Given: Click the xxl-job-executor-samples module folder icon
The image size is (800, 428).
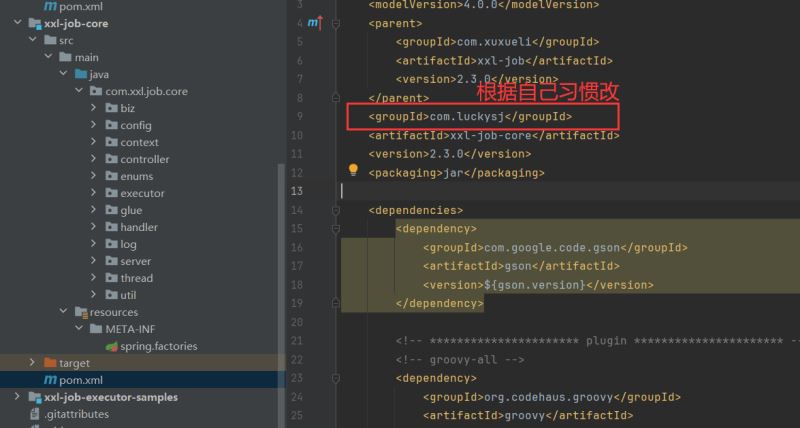Looking at the screenshot, I should (35, 397).
